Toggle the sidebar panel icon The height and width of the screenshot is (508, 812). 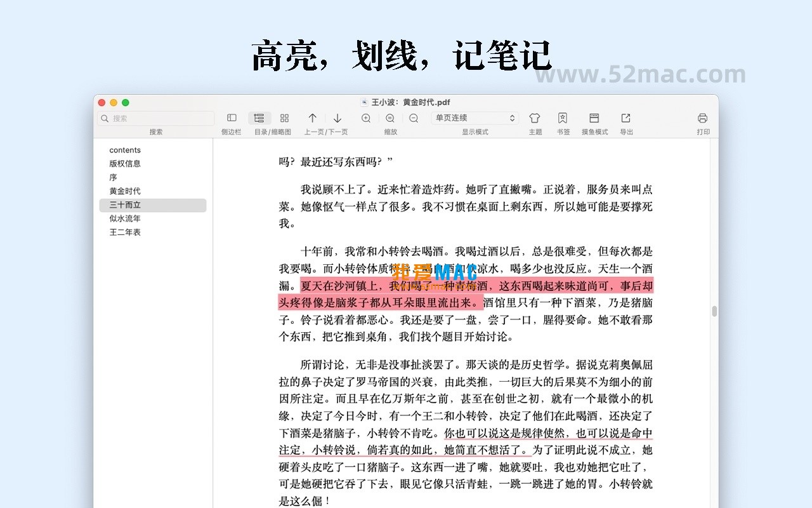pyautogui.click(x=232, y=118)
